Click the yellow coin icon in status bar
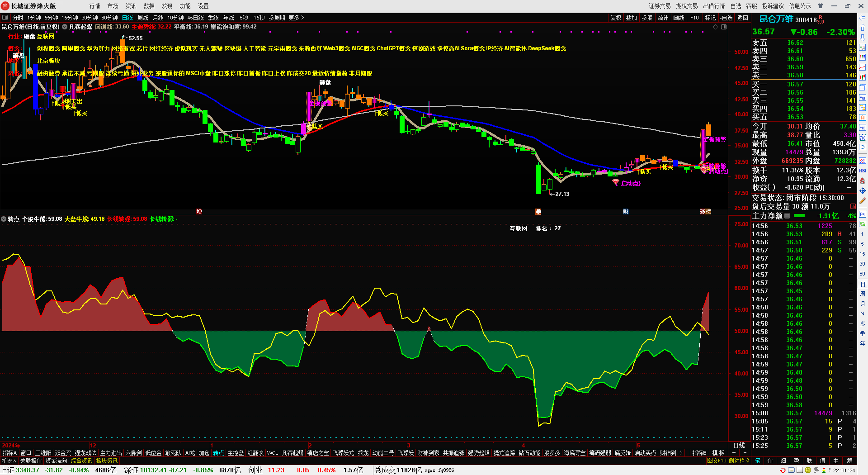 click(x=808, y=470)
